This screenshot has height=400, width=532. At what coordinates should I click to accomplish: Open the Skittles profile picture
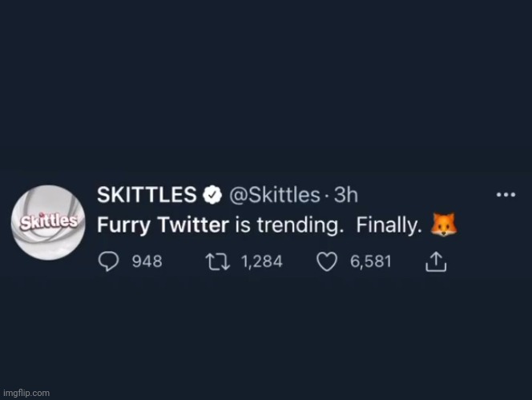tap(48, 222)
